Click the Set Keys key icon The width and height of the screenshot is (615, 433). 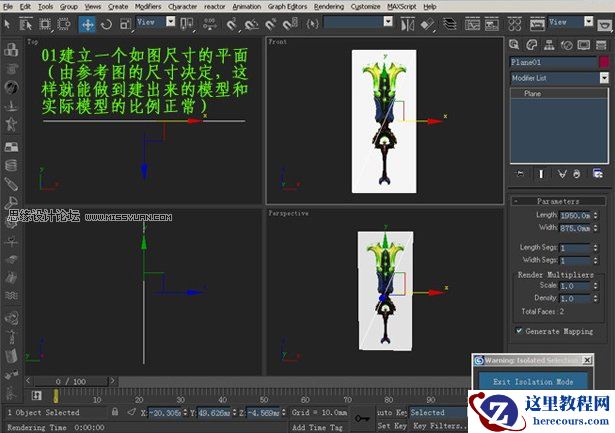click(362, 418)
